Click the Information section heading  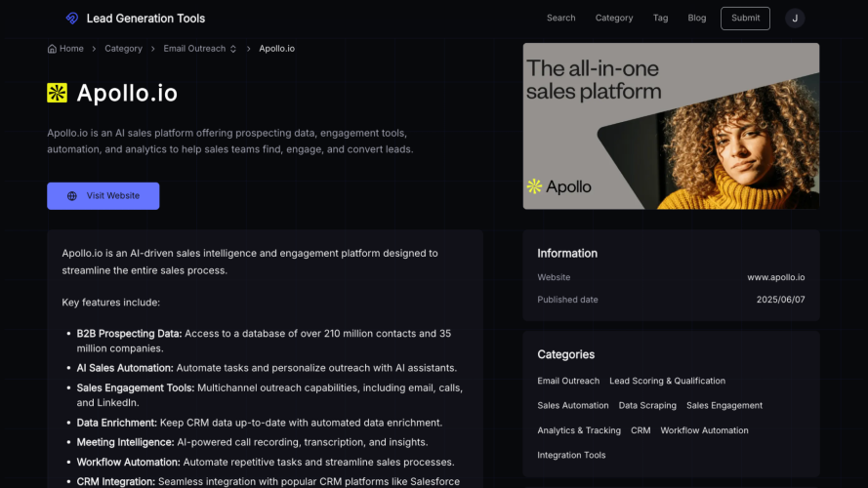(567, 254)
